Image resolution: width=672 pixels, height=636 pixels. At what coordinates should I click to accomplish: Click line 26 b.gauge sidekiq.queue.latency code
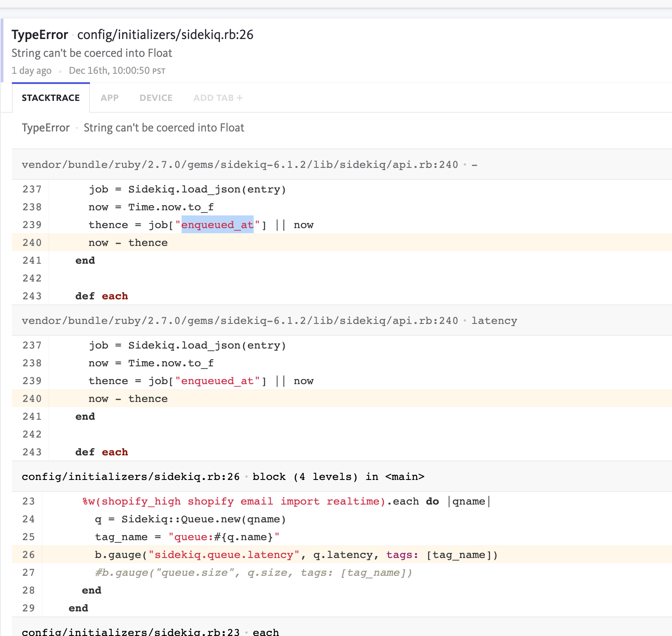(x=296, y=555)
